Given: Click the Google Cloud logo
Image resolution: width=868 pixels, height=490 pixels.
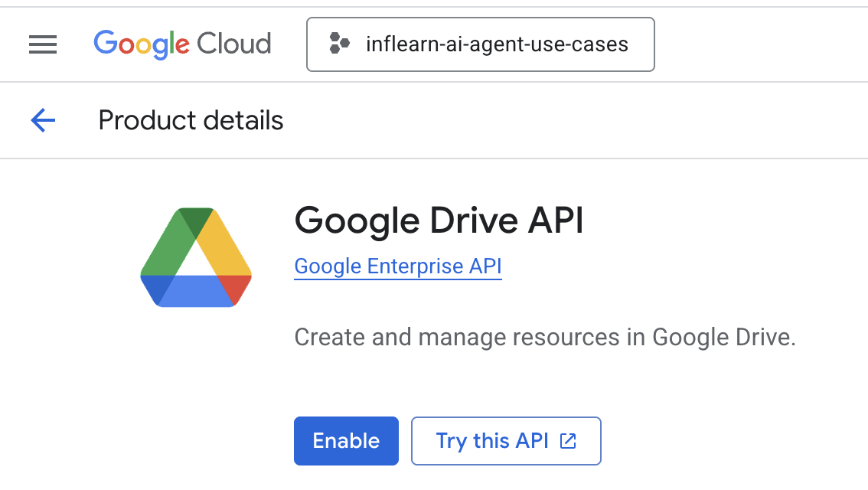Looking at the screenshot, I should pyautogui.click(x=183, y=44).
